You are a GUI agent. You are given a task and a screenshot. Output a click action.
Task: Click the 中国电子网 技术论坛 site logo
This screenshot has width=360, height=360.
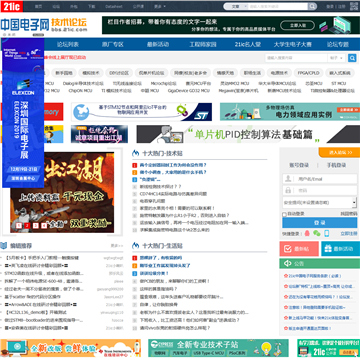(43, 25)
